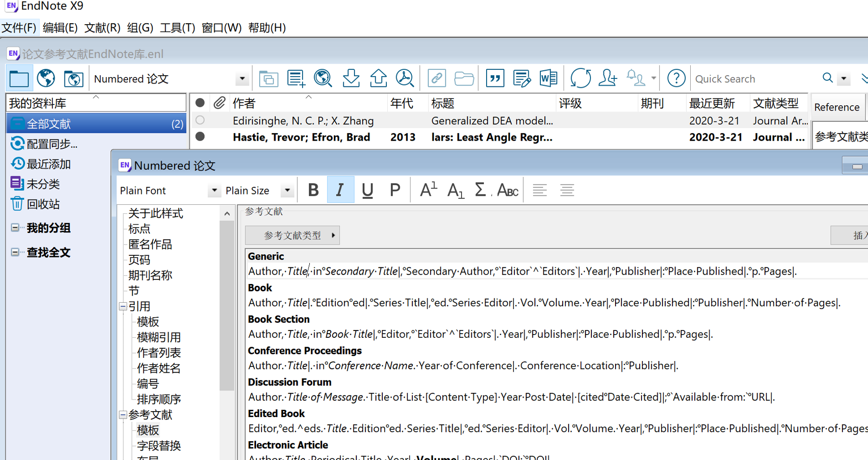Toggle Italic formatting button
868x460 pixels.
coord(340,190)
